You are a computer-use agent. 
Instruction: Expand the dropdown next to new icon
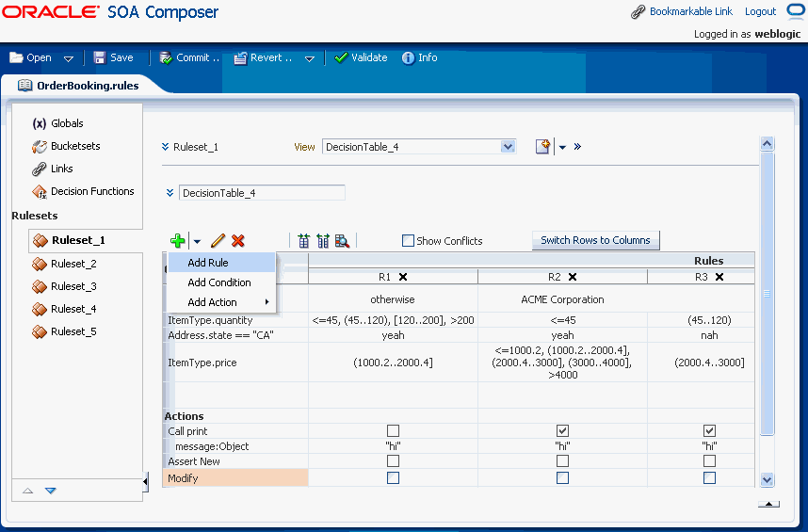(x=562, y=147)
